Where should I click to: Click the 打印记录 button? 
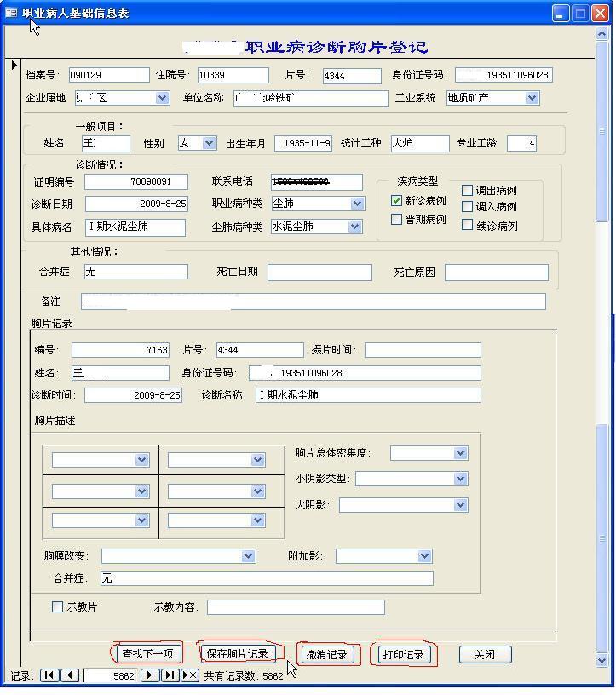click(404, 654)
